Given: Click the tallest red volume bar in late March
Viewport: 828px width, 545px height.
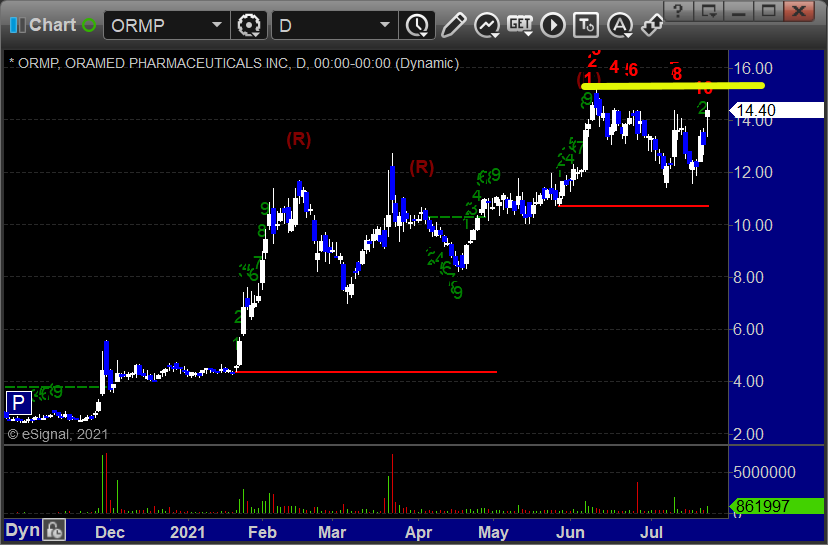Looking at the screenshot, I should [392, 483].
